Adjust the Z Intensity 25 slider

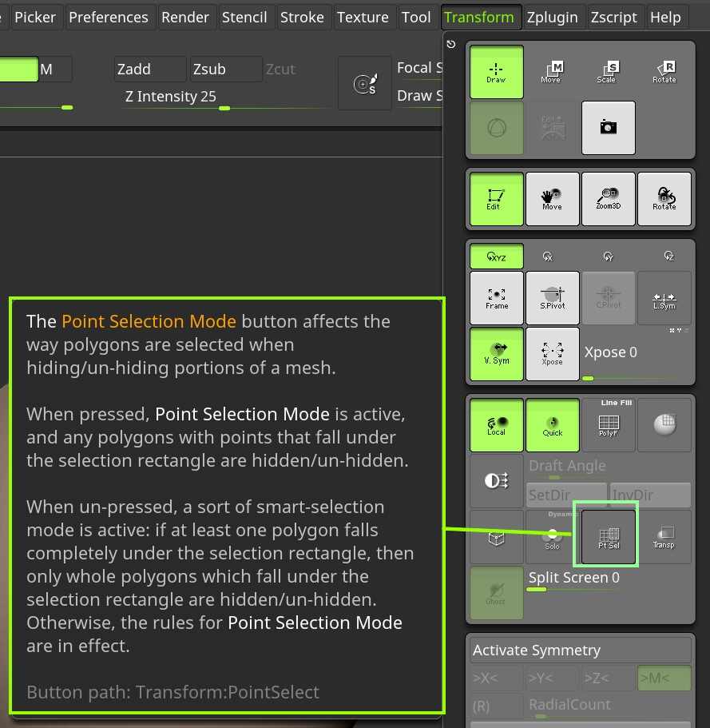point(227,97)
